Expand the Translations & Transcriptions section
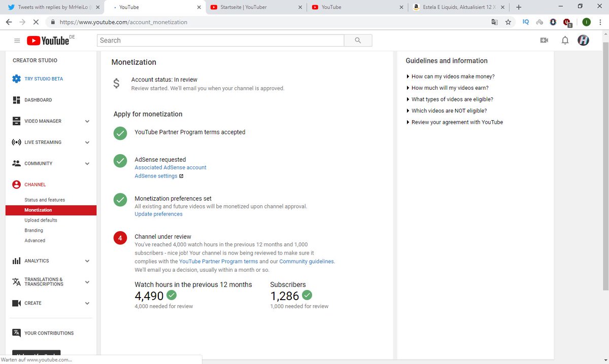Image resolution: width=609 pixels, height=364 pixels. 87,282
